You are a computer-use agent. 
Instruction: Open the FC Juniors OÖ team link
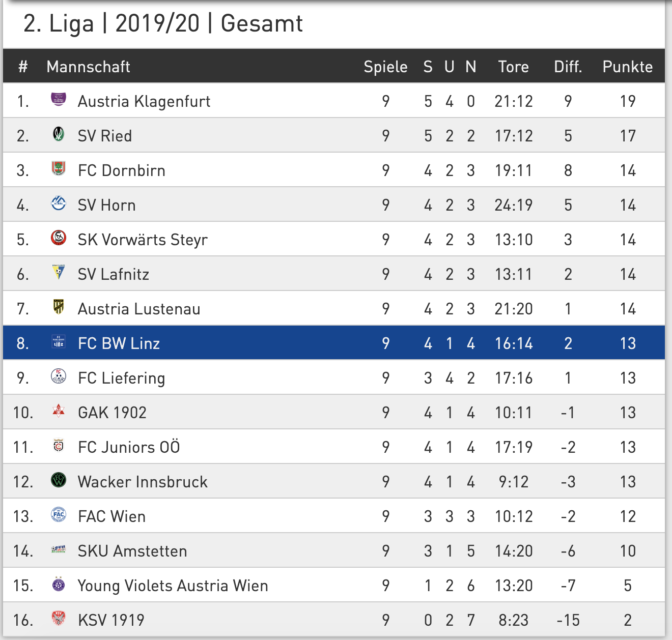(129, 447)
